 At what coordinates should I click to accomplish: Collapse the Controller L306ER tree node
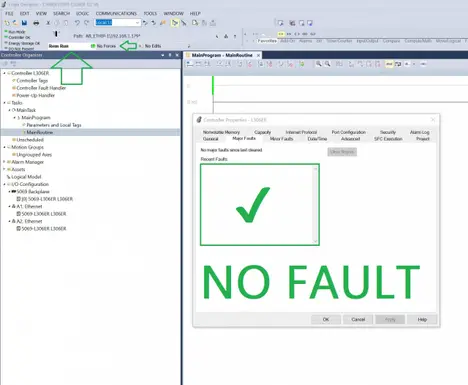[x=4, y=73]
